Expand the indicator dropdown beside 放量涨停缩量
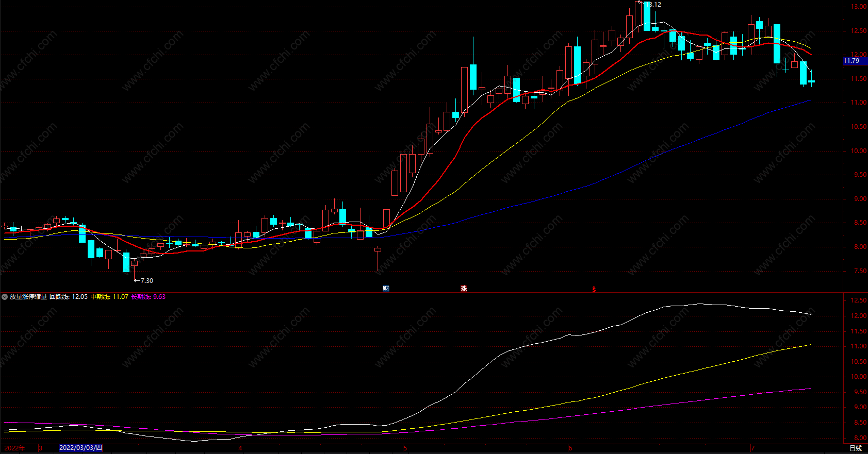Image resolution: width=868 pixels, height=454 pixels. point(5,297)
